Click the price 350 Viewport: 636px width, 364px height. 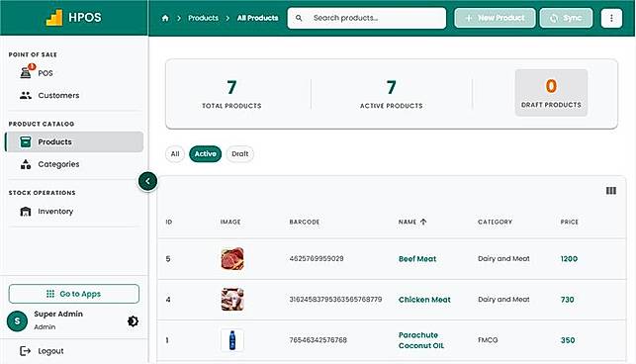tap(568, 340)
